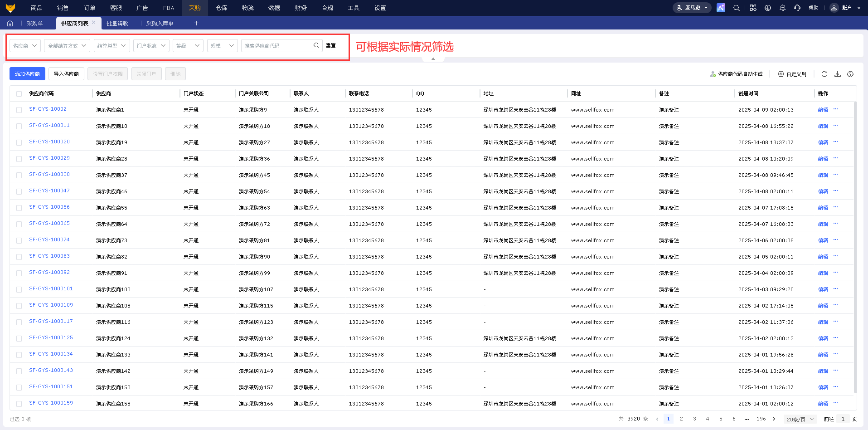Expand the account dropdown arrow

[859, 8]
